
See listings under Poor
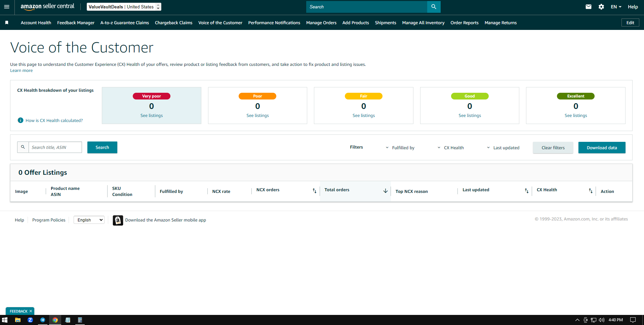257,115
